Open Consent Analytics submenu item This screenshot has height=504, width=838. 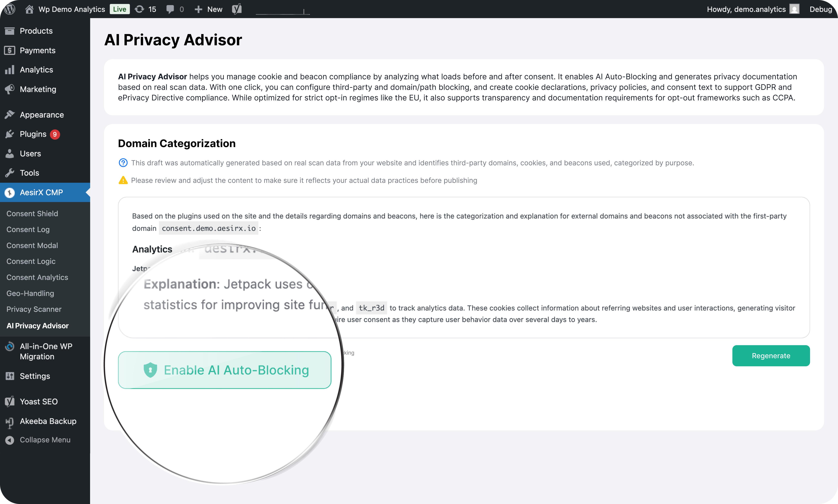(37, 277)
